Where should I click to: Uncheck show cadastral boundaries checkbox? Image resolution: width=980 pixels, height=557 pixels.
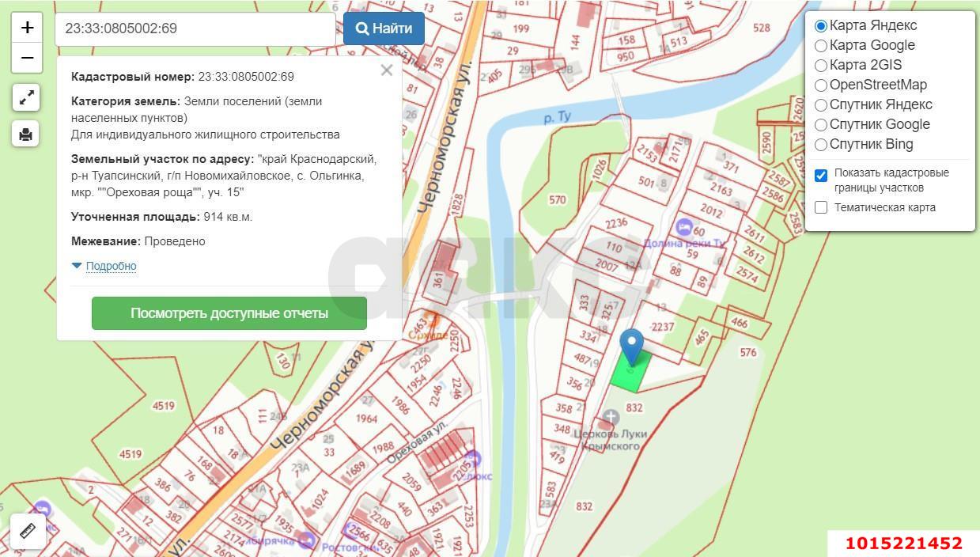point(821,176)
